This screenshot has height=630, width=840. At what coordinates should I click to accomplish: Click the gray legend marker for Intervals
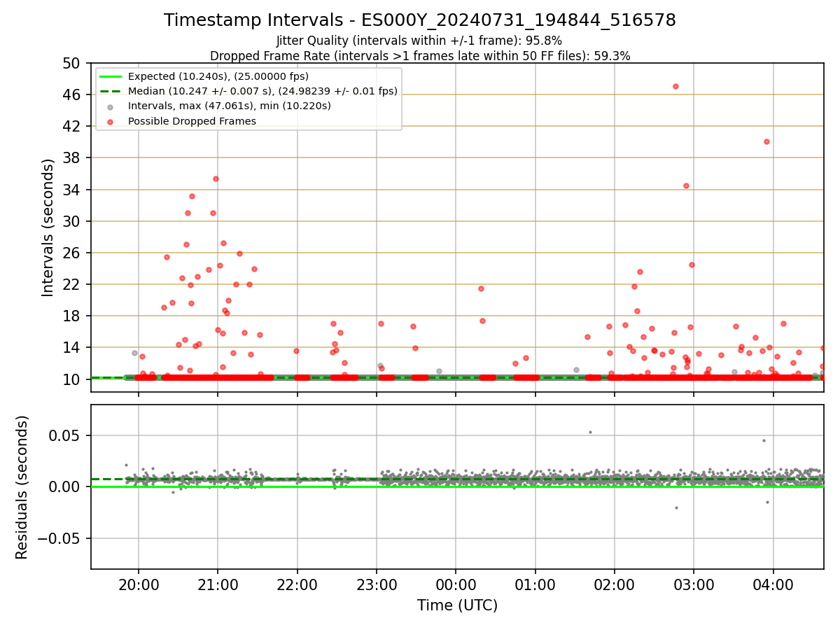tap(111, 106)
